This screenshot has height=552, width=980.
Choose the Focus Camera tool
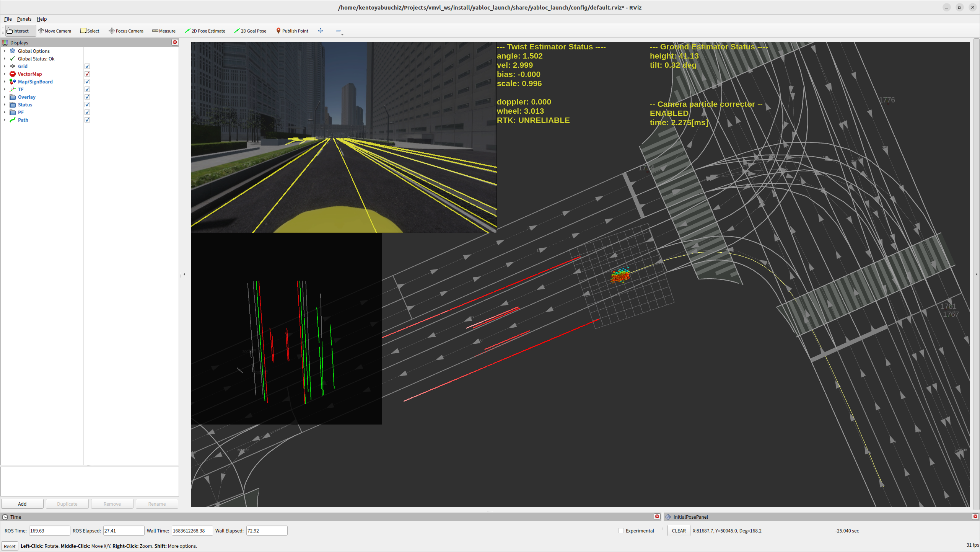pos(126,31)
